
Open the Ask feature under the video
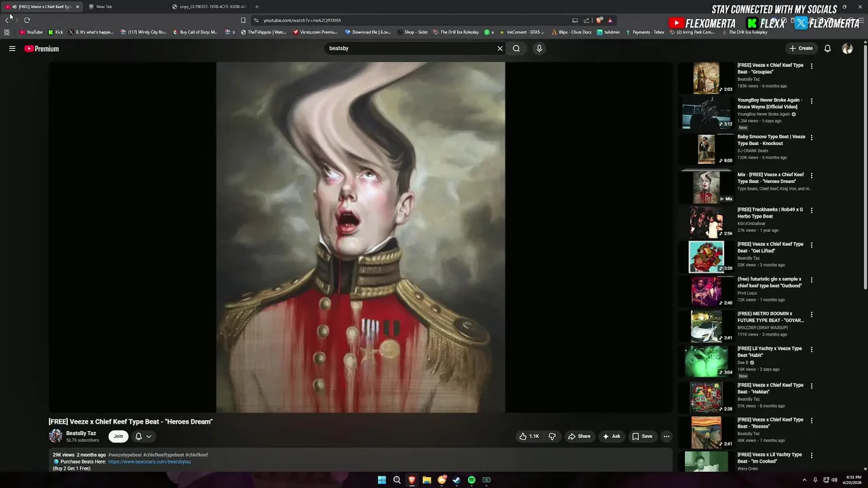[x=611, y=436]
